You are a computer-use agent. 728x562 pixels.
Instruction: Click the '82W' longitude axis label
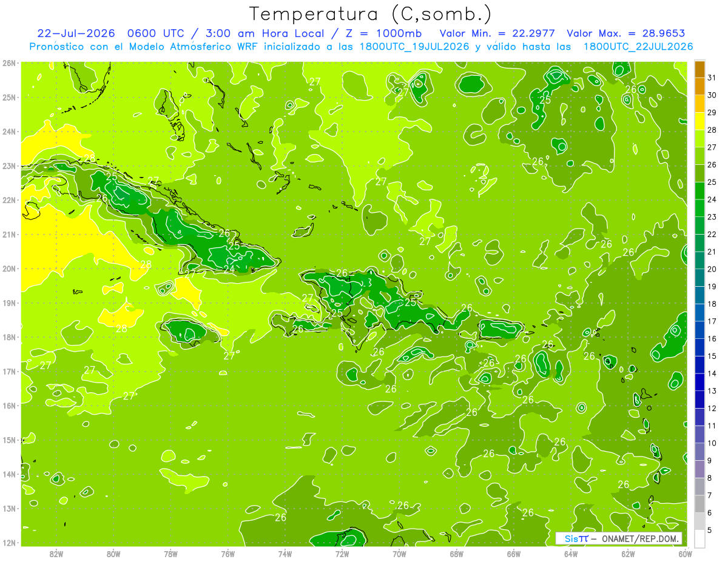pyautogui.click(x=56, y=553)
